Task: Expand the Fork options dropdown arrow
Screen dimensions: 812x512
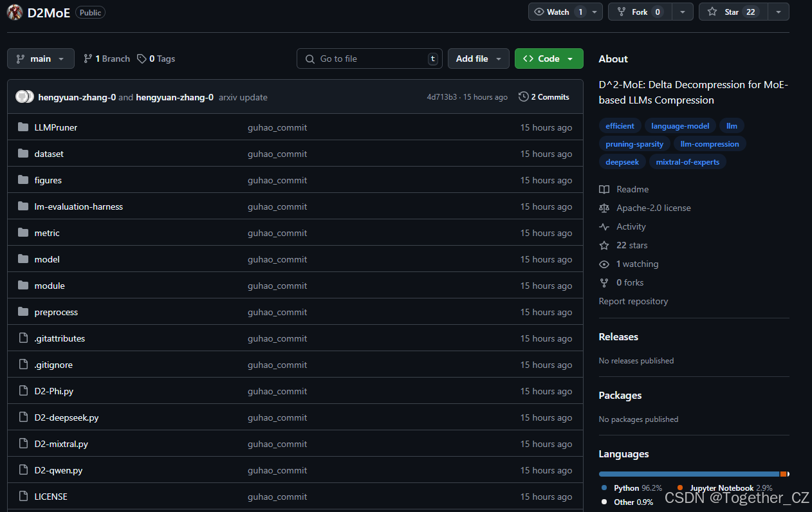Action: (x=683, y=12)
